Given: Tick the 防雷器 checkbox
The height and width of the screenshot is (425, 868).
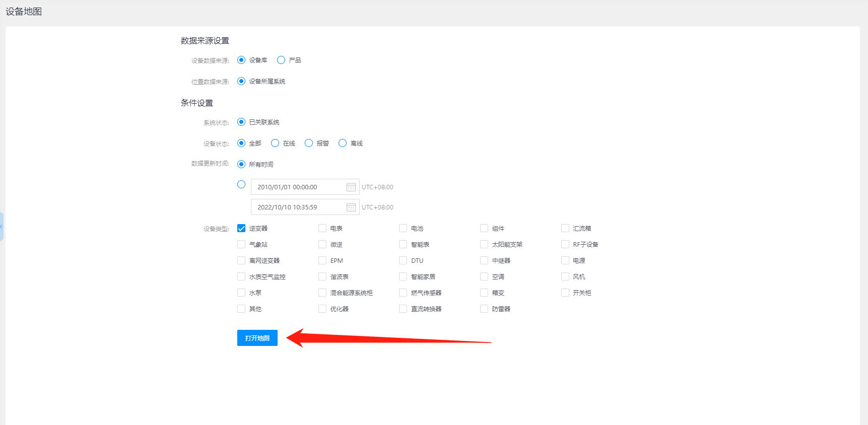Looking at the screenshot, I should pos(484,309).
